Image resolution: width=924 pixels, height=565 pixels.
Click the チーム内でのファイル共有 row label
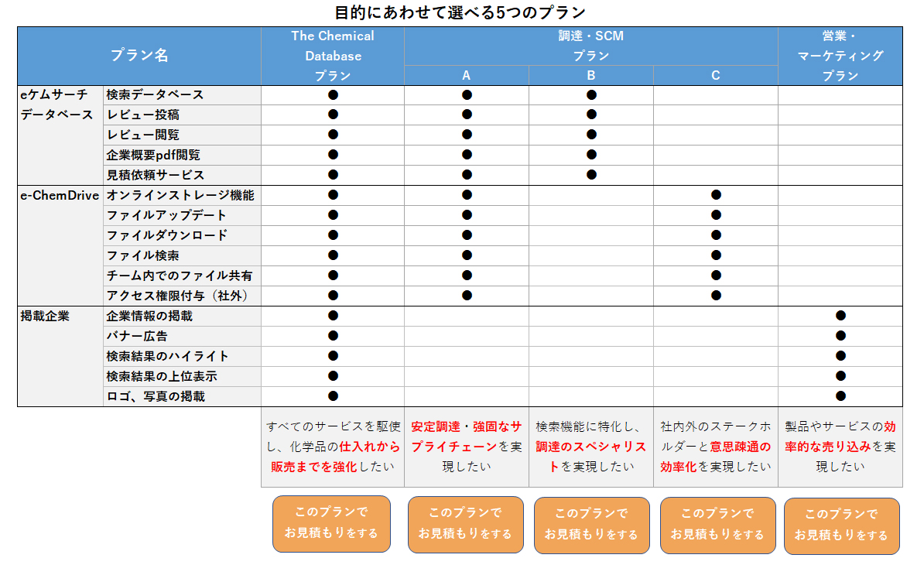179,276
